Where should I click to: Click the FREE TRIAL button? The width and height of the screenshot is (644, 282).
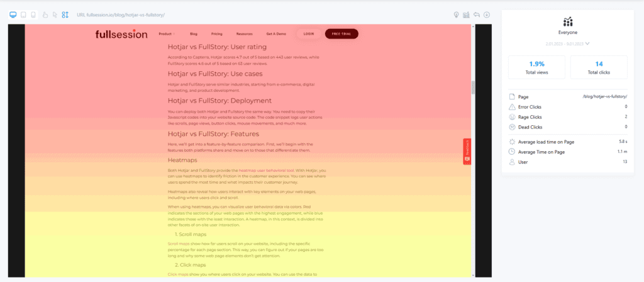pyautogui.click(x=341, y=33)
